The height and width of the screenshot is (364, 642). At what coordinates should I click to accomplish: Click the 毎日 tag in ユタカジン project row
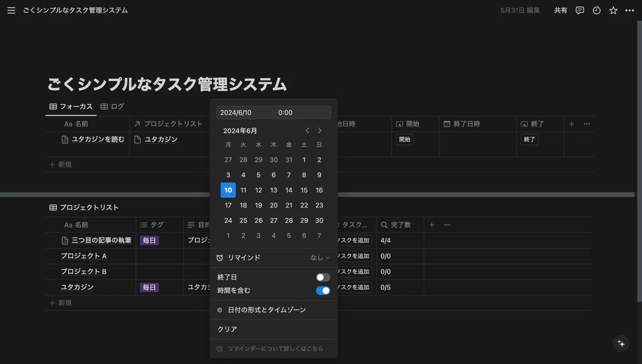pos(149,288)
